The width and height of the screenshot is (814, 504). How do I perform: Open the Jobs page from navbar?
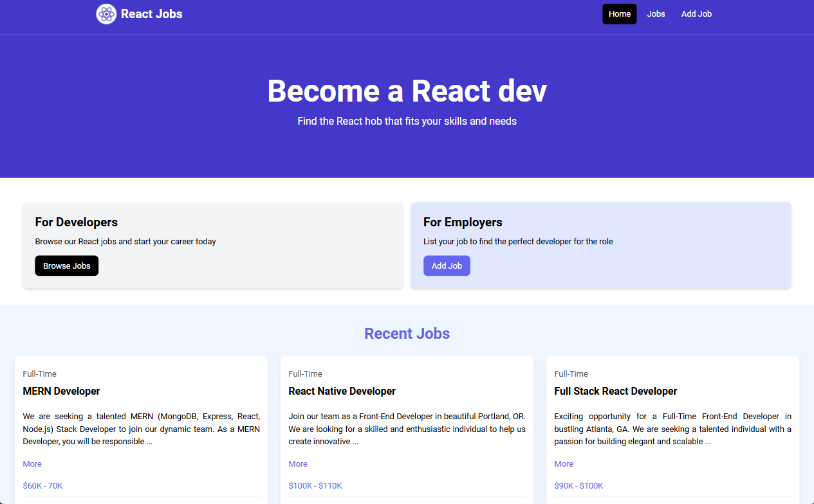coord(656,14)
